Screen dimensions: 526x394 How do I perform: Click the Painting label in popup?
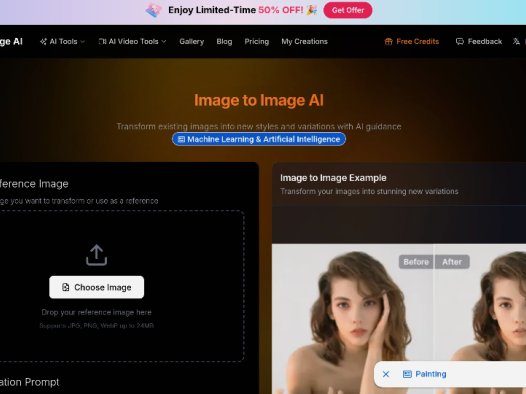[431, 374]
